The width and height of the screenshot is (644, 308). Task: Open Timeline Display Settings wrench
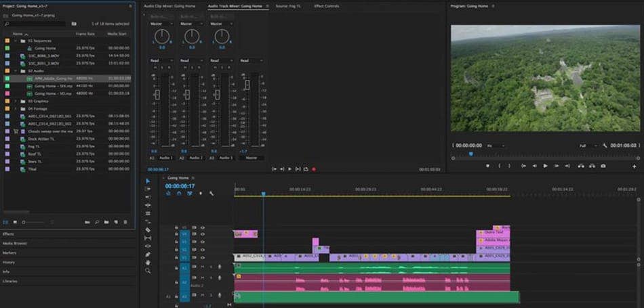[211, 193]
